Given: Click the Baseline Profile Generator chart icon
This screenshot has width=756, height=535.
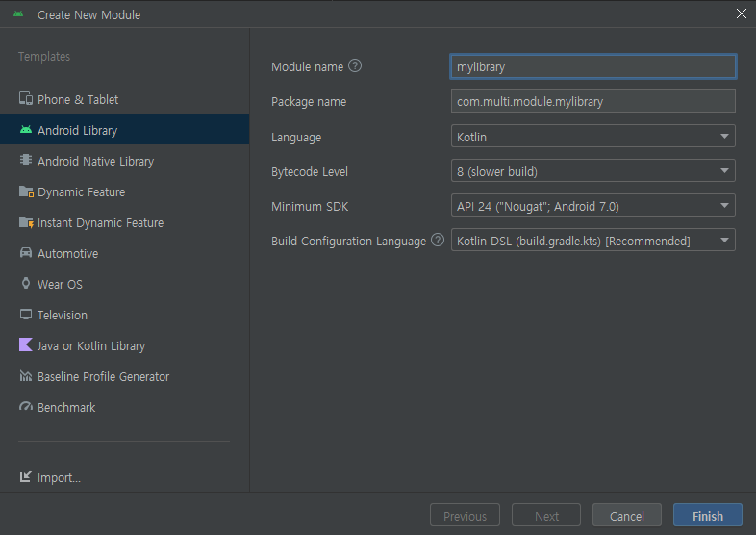Looking at the screenshot, I should click(26, 376).
